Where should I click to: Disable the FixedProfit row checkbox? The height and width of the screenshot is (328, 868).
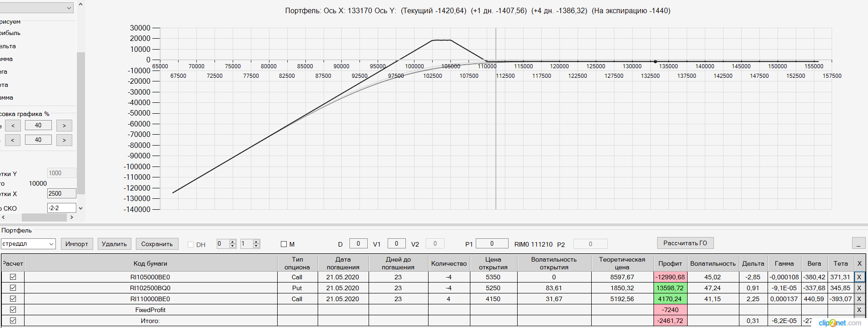pos(13,310)
